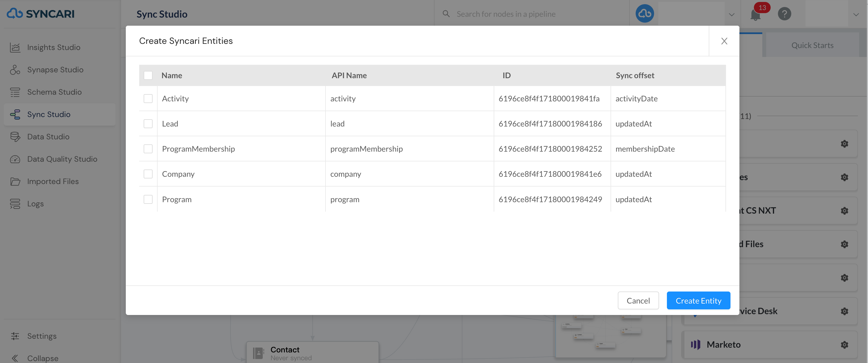Select Synapse Studio menu item
This screenshot has height=363, width=868.
[60, 70]
